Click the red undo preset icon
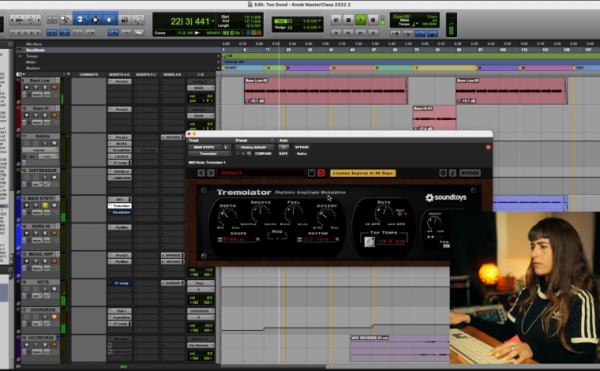This screenshot has width=600, height=371. [321, 173]
